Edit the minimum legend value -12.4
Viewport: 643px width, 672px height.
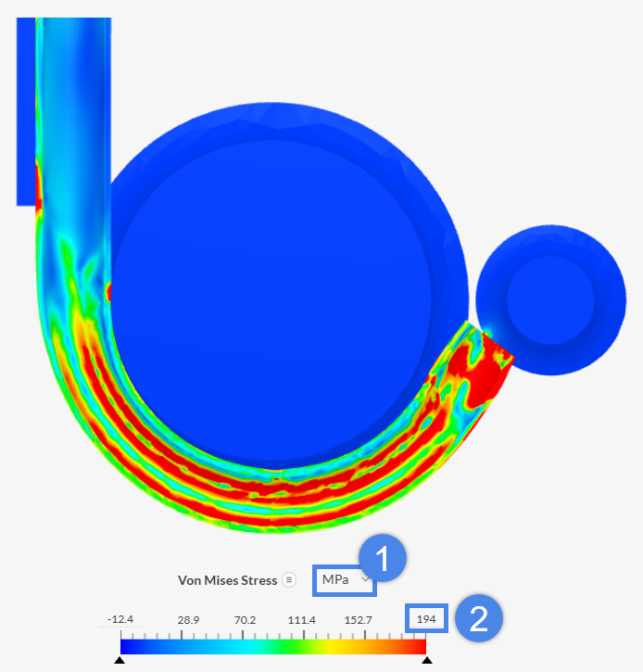coord(120,619)
